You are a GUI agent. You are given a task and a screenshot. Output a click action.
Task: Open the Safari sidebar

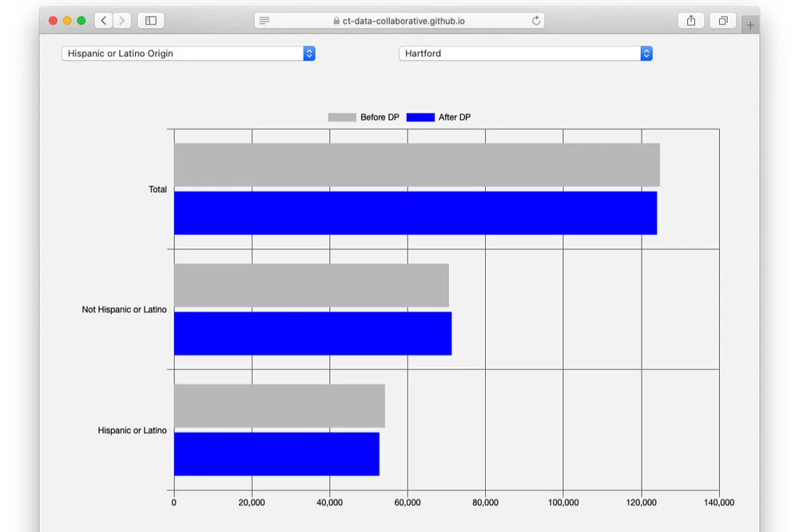pos(150,20)
